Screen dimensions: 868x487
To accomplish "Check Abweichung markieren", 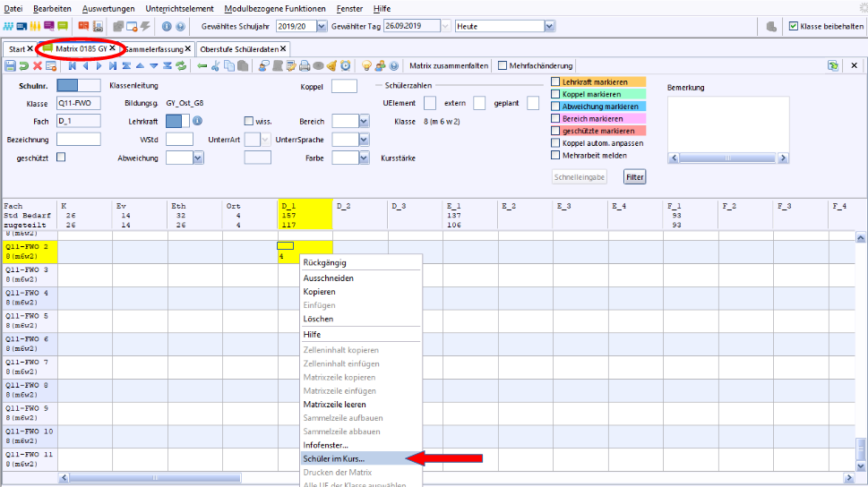I will [555, 107].
